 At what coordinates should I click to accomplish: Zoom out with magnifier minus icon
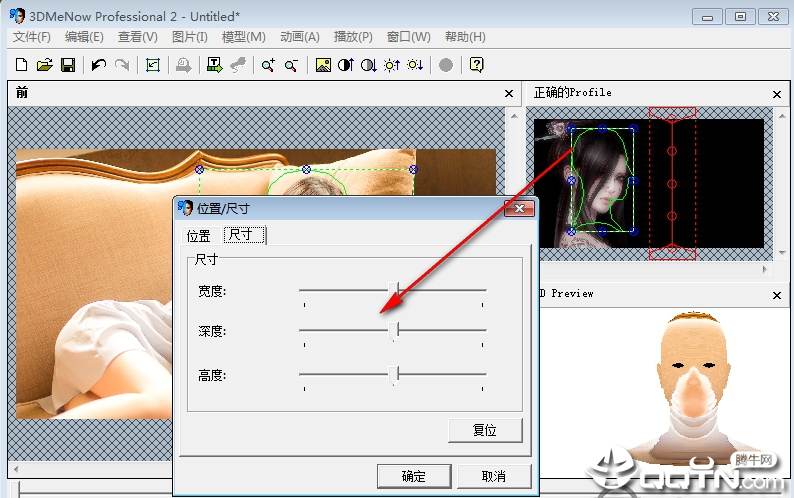[x=291, y=65]
